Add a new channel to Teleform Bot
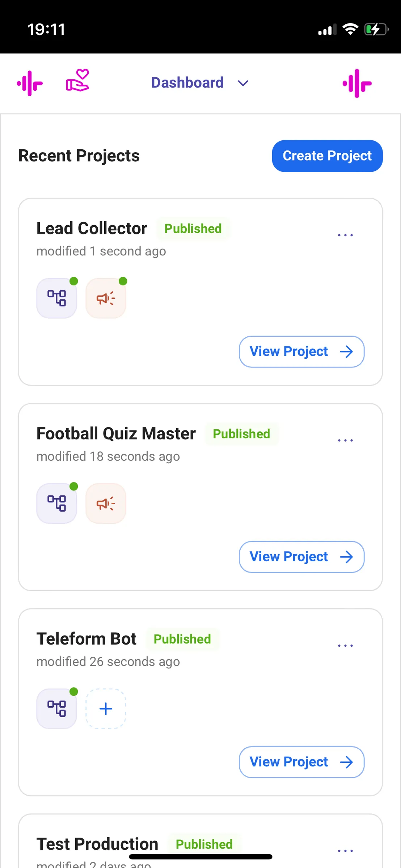Screen dimensions: 401x868 pos(106,709)
